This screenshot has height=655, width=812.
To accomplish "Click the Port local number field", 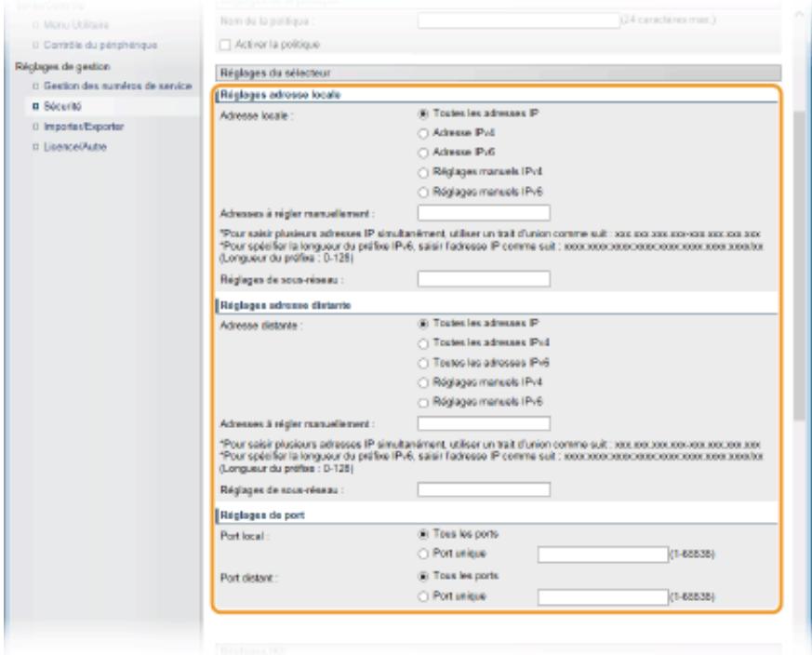I will 603,555.
